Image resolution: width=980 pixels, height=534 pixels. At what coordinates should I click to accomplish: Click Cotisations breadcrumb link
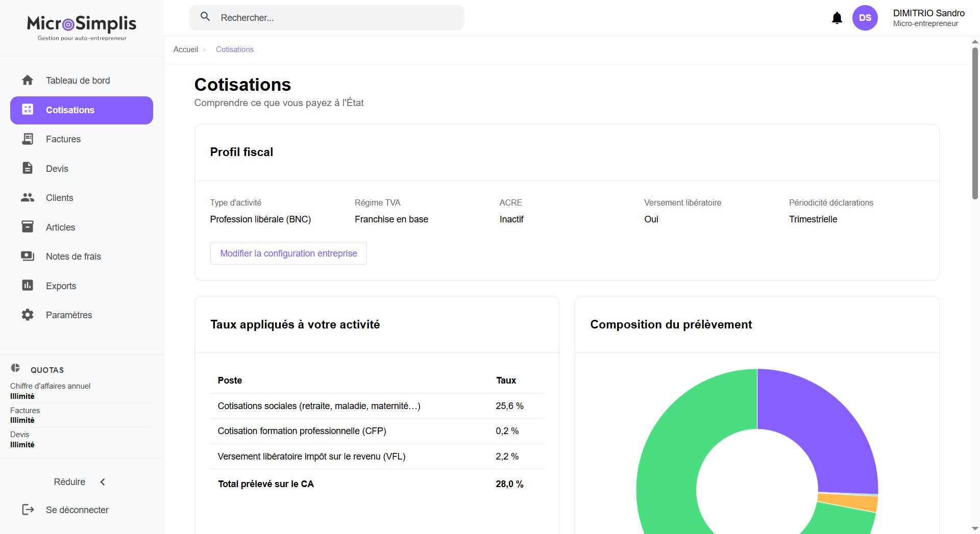pos(235,49)
